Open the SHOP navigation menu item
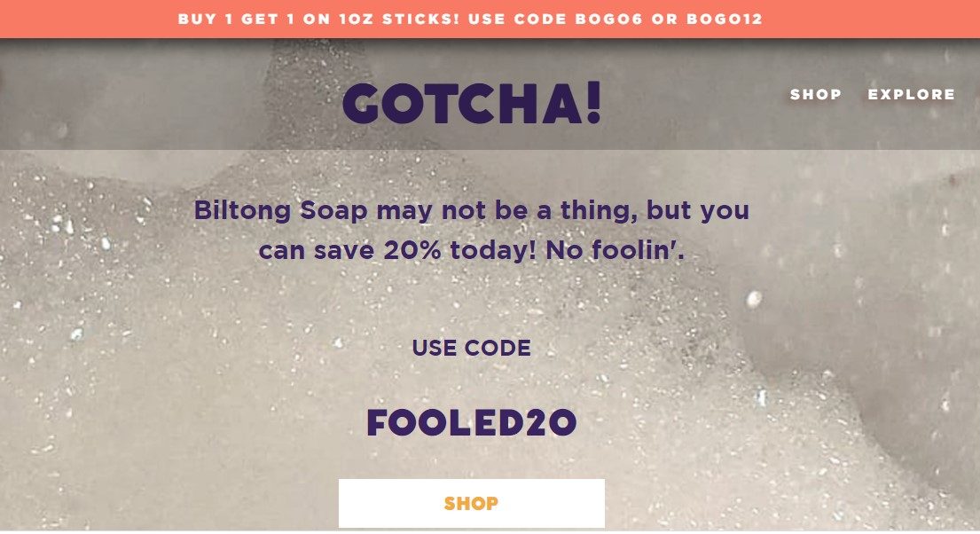Image resolution: width=980 pixels, height=534 pixels. tap(816, 94)
